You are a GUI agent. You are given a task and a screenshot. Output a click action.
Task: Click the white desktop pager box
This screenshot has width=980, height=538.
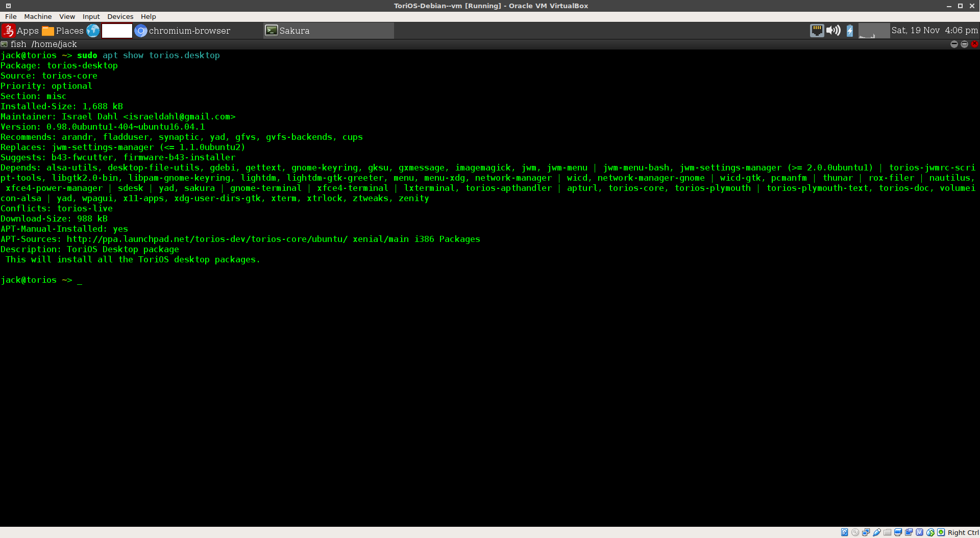117,31
